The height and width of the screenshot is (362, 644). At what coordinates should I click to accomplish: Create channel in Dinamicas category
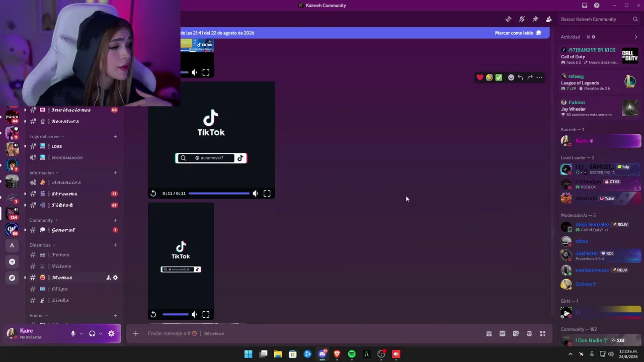[x=115, y=245]
